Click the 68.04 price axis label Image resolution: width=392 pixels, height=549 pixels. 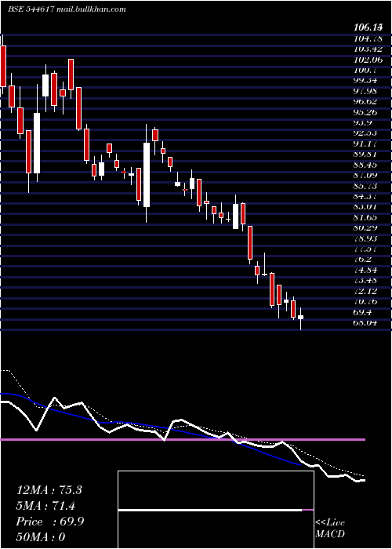(x=365, y=322)
